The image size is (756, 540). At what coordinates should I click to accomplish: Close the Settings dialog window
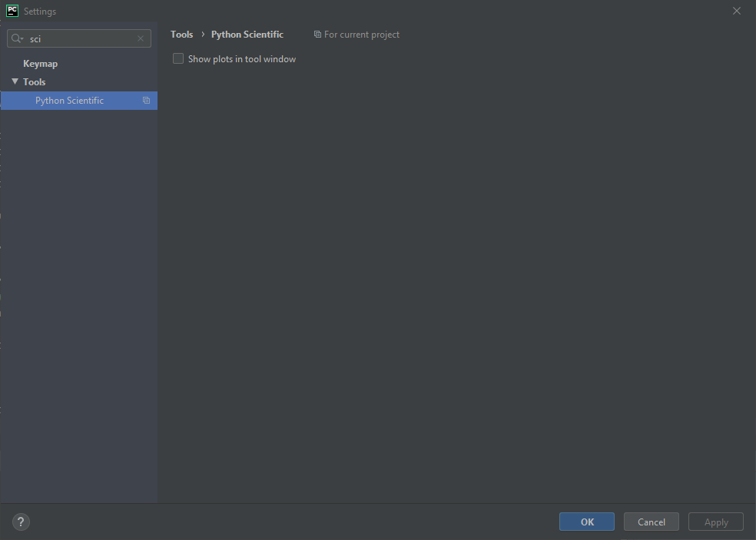736,11
